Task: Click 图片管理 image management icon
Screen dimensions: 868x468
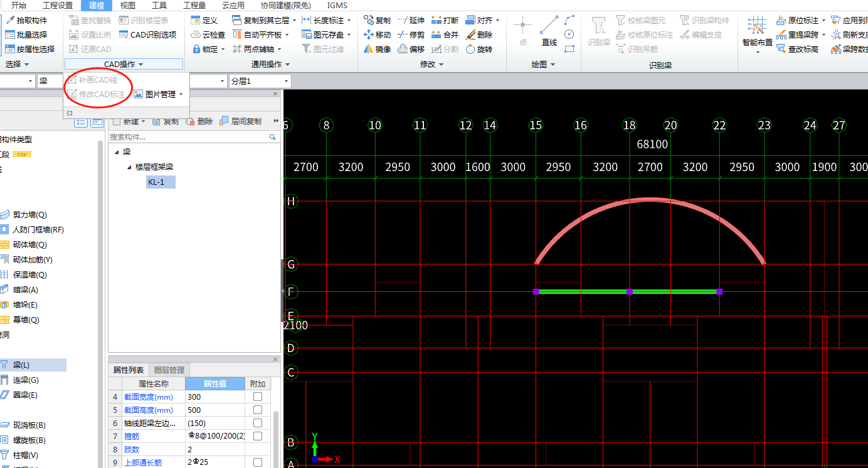Action: [x=139, y=95]
